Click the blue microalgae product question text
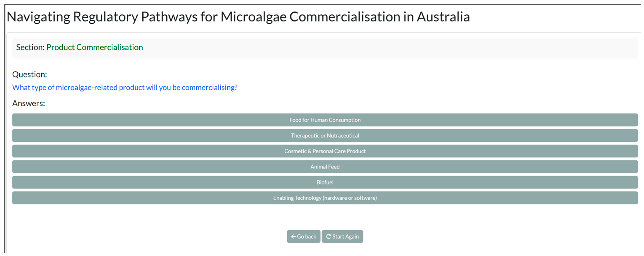Image resolution: width=644 pixels, height=256 pixels. [125, 87]
